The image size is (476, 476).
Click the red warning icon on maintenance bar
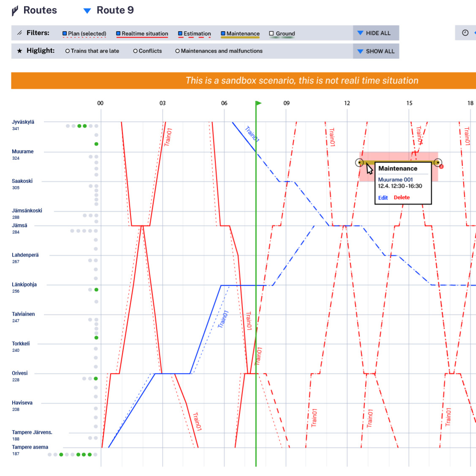pyautogui.click(x=441, y=167)
